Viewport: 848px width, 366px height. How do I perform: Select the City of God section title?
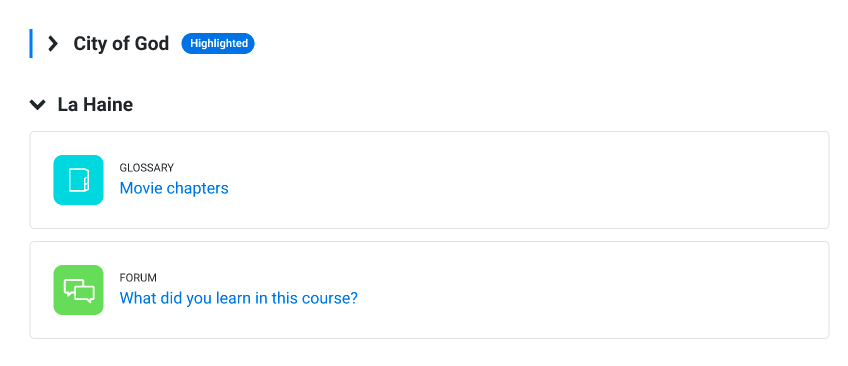pyautogui.click(x=121, y=44)
